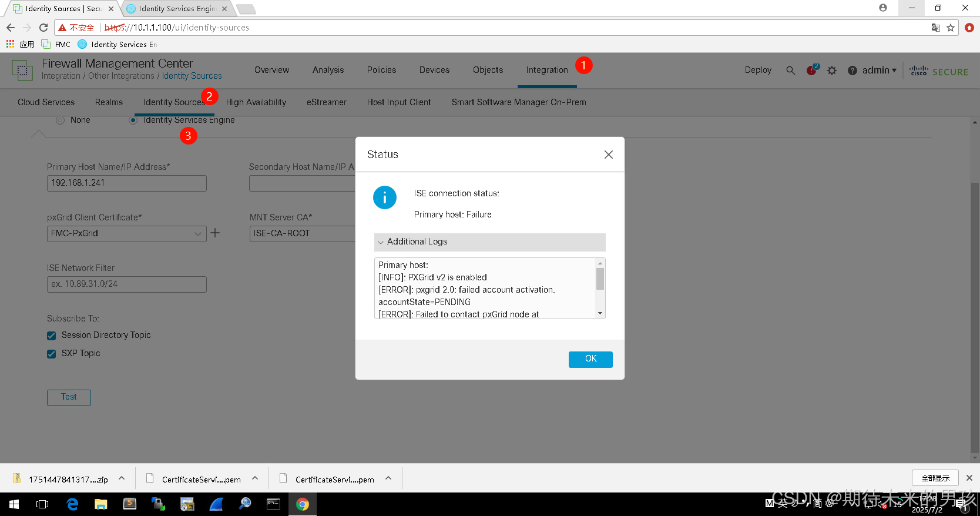The height and width of the screenshot is (516, 980).
Task: Open the notifications alert icon in header
Action: [x=812, y=70]
